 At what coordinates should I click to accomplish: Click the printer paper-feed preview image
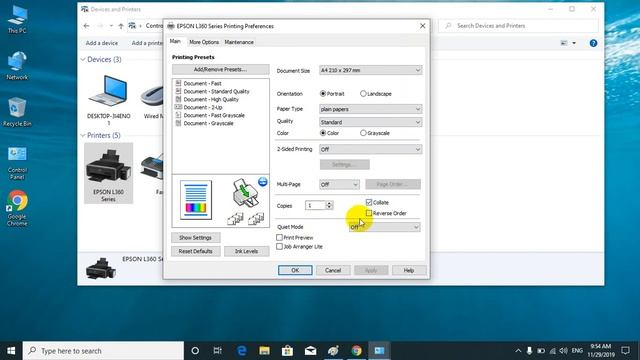click(246, 193)
